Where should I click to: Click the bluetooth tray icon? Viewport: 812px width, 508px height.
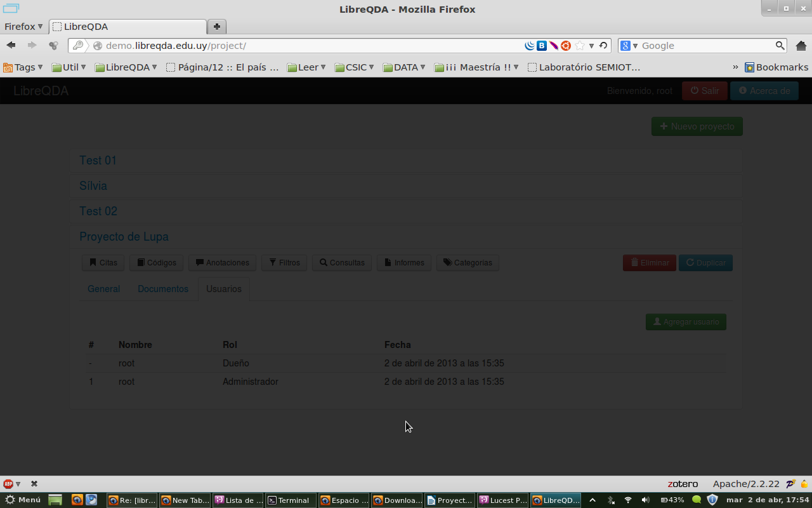pos(611,500)
